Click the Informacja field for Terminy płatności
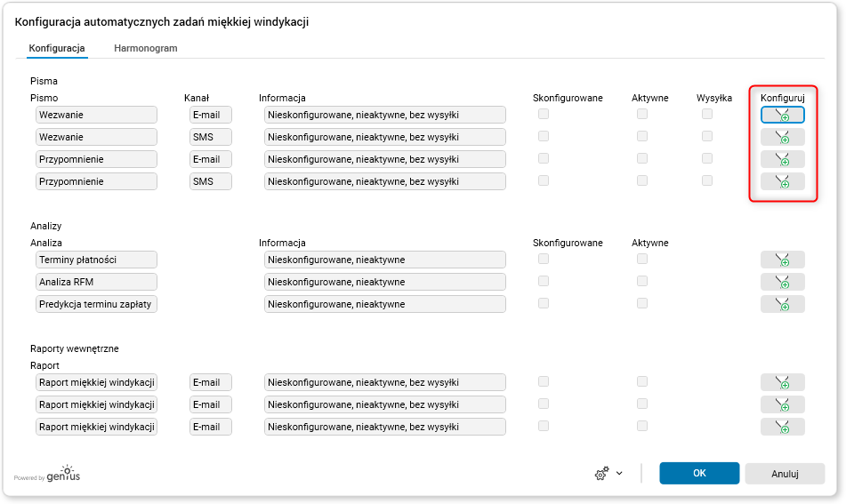Screen dimensions: 846x504 385,260
